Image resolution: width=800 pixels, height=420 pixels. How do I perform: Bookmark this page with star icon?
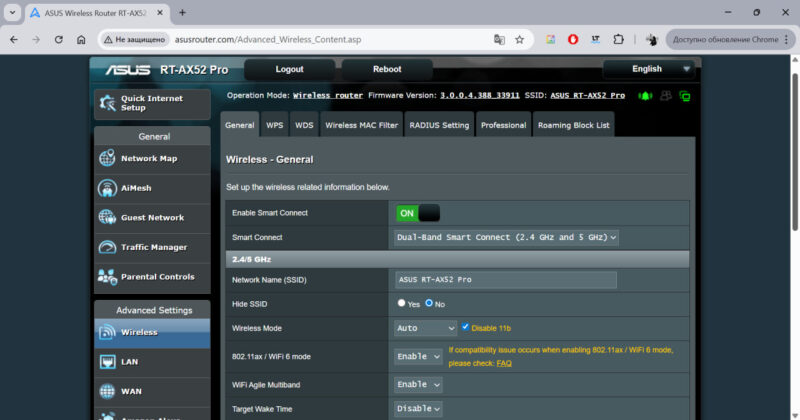pos(519,39)
